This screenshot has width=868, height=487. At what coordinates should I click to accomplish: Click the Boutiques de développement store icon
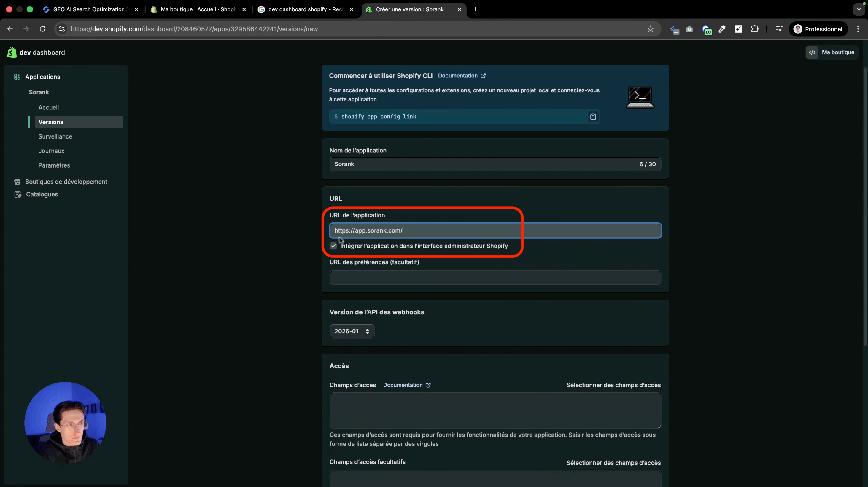(17, 182)
